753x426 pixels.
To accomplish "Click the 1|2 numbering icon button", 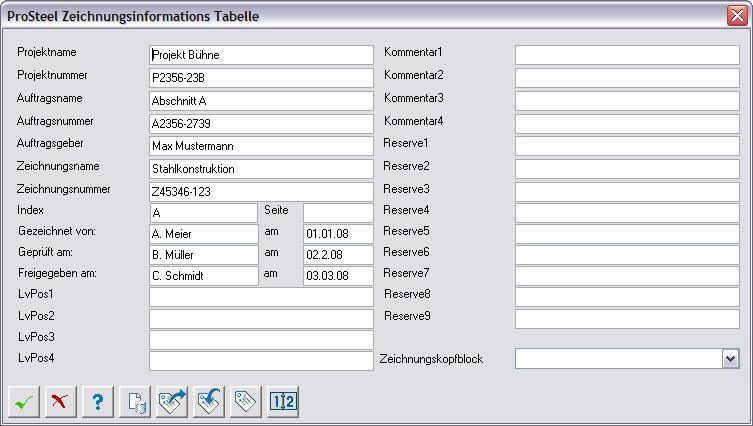I will pyautogui.click(x=283, y=402).
